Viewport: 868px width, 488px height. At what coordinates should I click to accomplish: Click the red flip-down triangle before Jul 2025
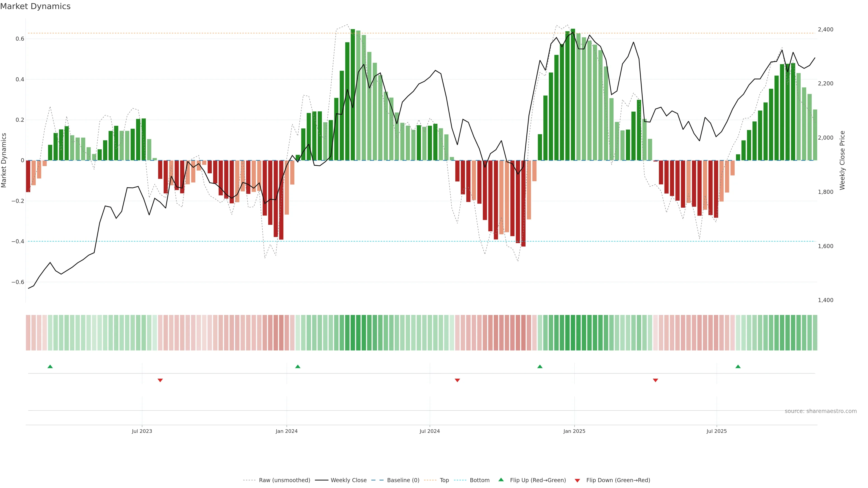click(x=655, y=380)
